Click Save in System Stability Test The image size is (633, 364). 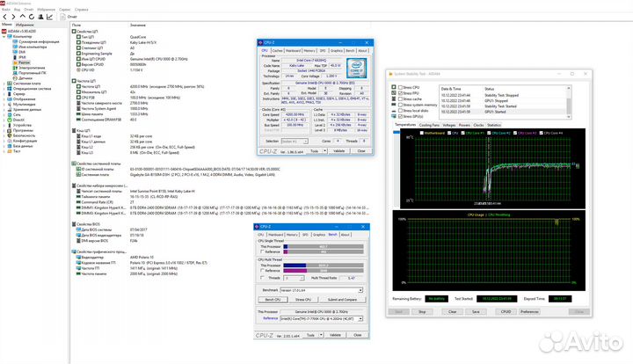tap(476, 312)
